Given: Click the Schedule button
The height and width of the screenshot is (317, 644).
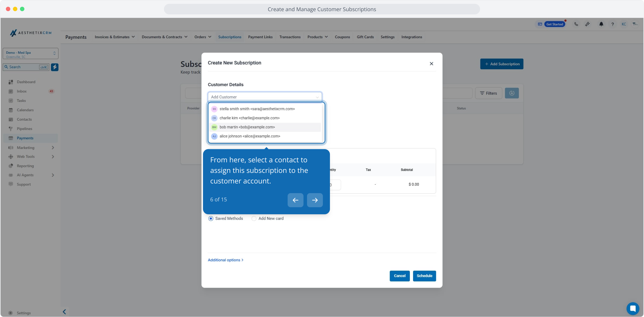Looking at the screenshot, I should coord(424,276).
